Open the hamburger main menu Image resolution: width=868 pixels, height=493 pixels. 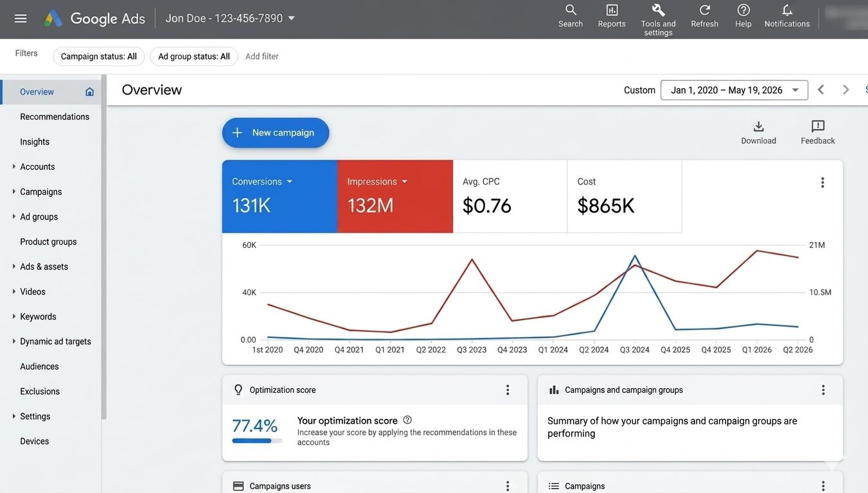click(21, 19)
